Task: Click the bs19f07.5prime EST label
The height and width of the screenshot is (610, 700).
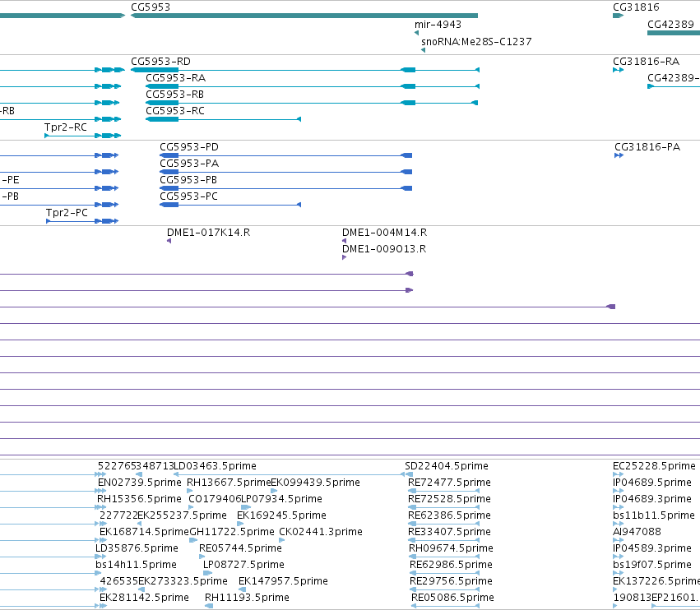Action: [651, 565]
